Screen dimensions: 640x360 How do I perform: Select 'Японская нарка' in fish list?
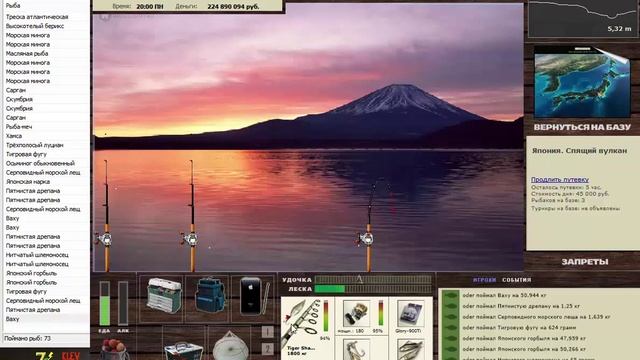(x=28, y=182)
